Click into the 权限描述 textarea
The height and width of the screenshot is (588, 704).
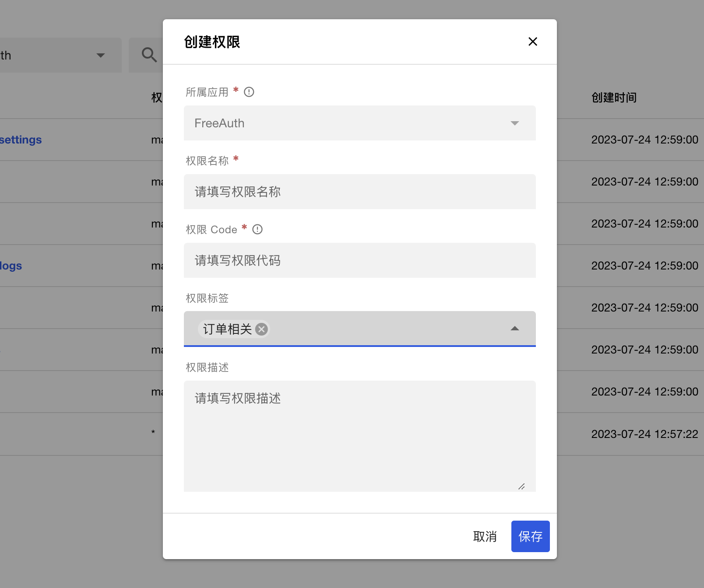(360, 436)
